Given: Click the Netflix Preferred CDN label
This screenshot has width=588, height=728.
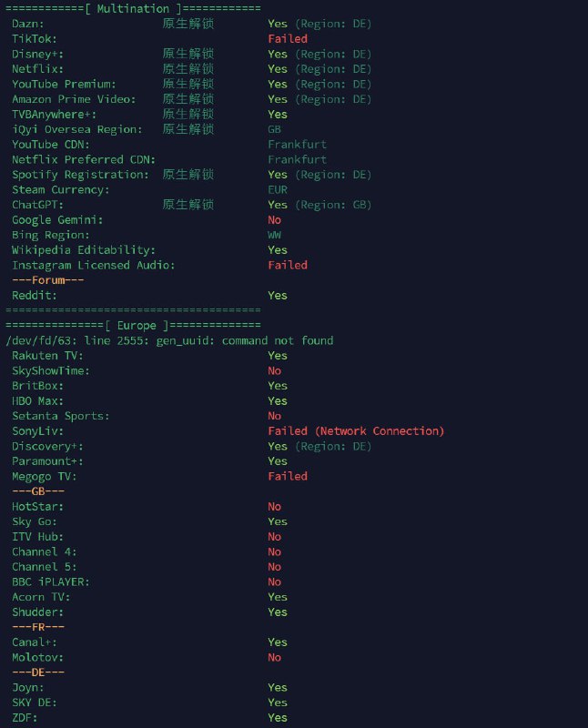Looking at the screenshot, I should pyautogui.click(x=84, y=159).
